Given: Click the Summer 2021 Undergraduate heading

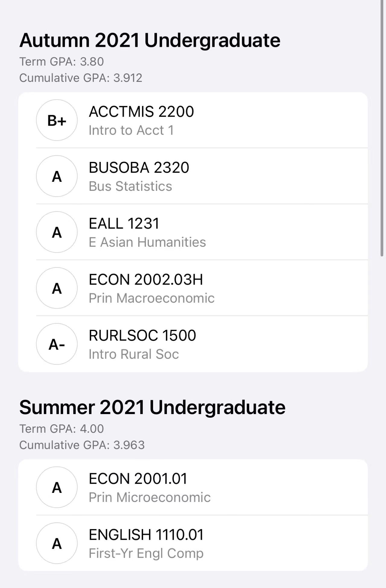Looking at the screenshot, I should click(152, 407).
